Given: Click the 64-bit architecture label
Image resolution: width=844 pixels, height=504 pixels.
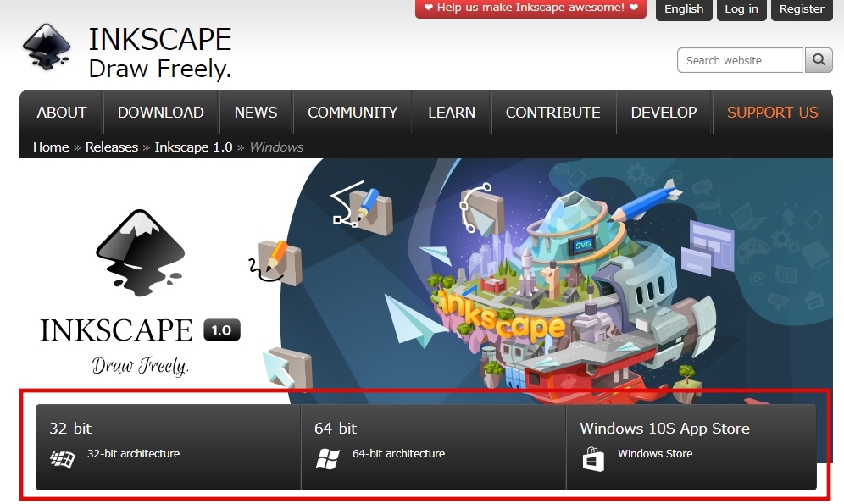Looking at the screenshot, I should click(x=398, y=453).
